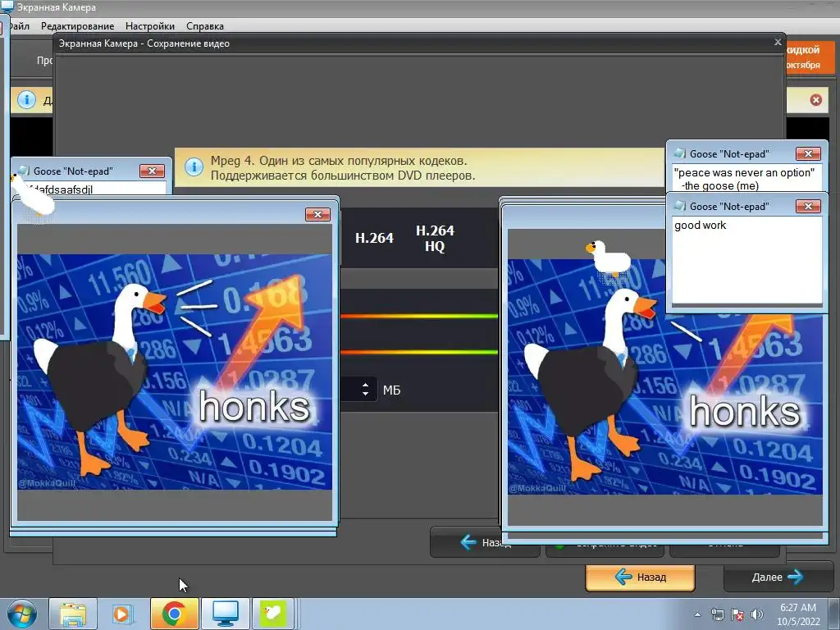Show hidden tray icons arrow

click(697, 614)
